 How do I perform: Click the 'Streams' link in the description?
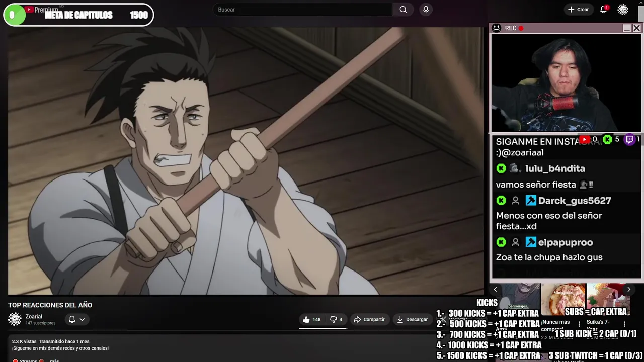pyautogui.click(x=28, y=360)
